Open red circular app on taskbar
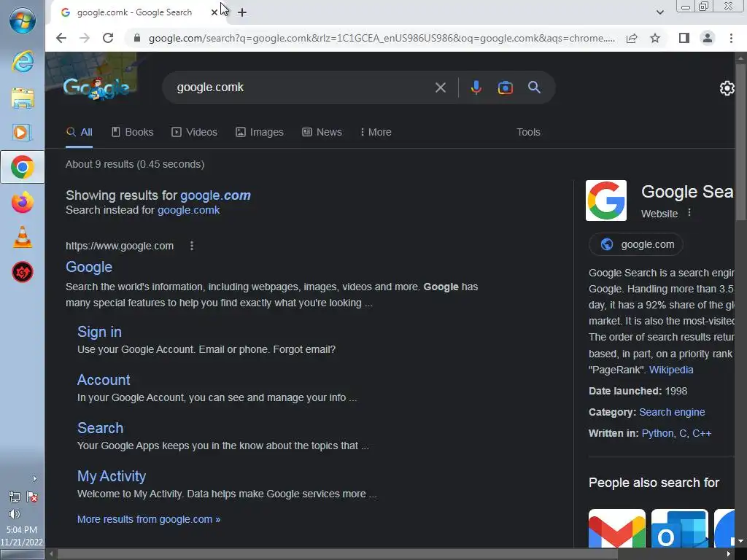 (23, 273)
